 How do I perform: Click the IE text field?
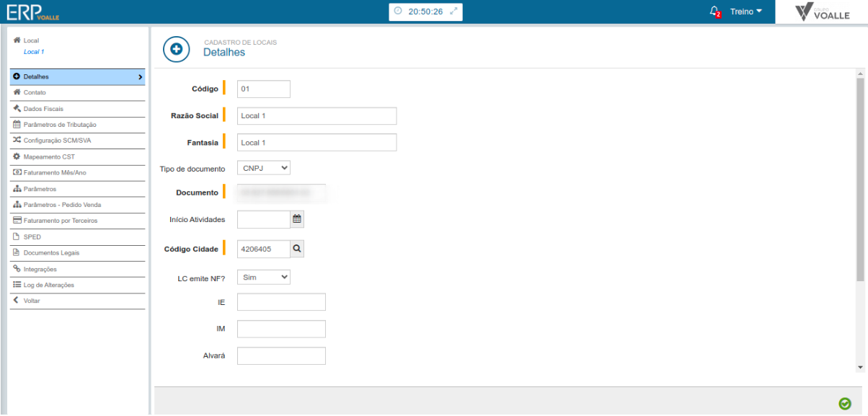281,302
